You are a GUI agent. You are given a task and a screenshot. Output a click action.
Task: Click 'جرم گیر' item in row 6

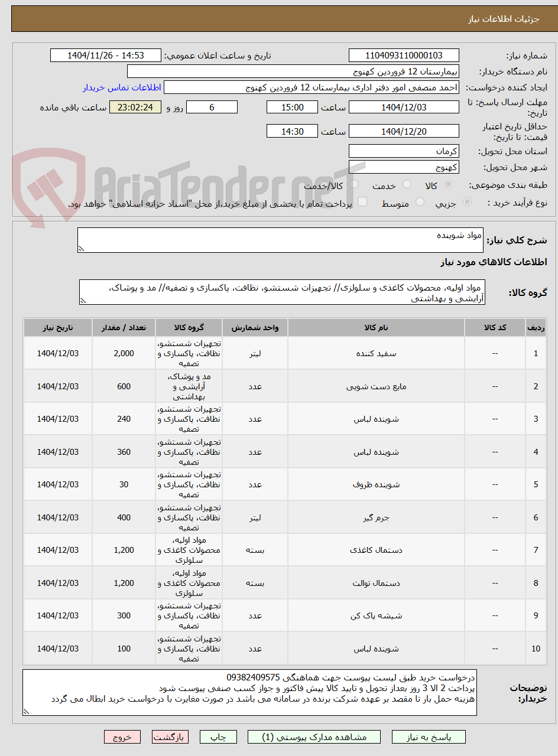click(376, 517)
